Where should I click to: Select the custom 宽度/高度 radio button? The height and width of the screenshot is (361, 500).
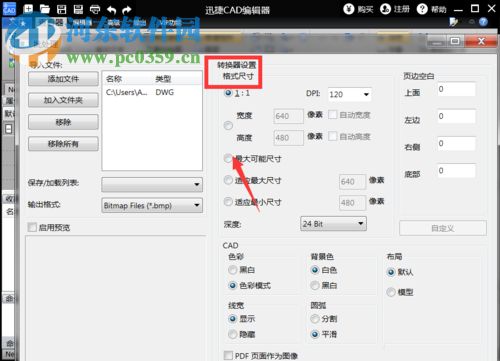228,126
